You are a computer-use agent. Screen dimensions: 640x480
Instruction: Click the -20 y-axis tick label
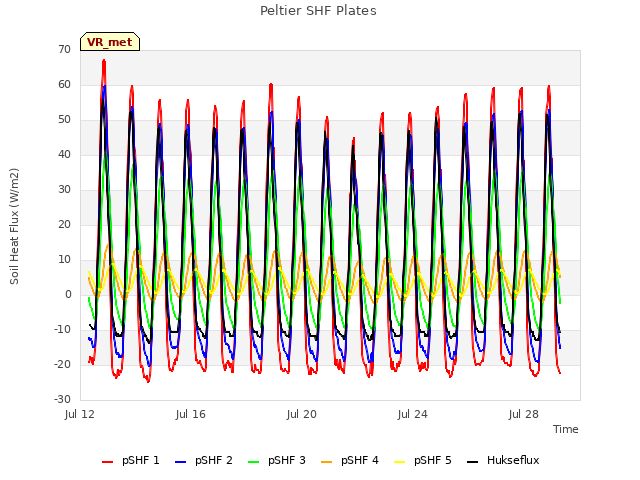point(62,364)
